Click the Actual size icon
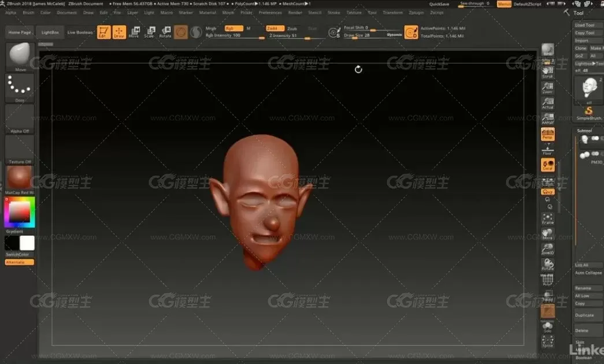 (547, 103)
